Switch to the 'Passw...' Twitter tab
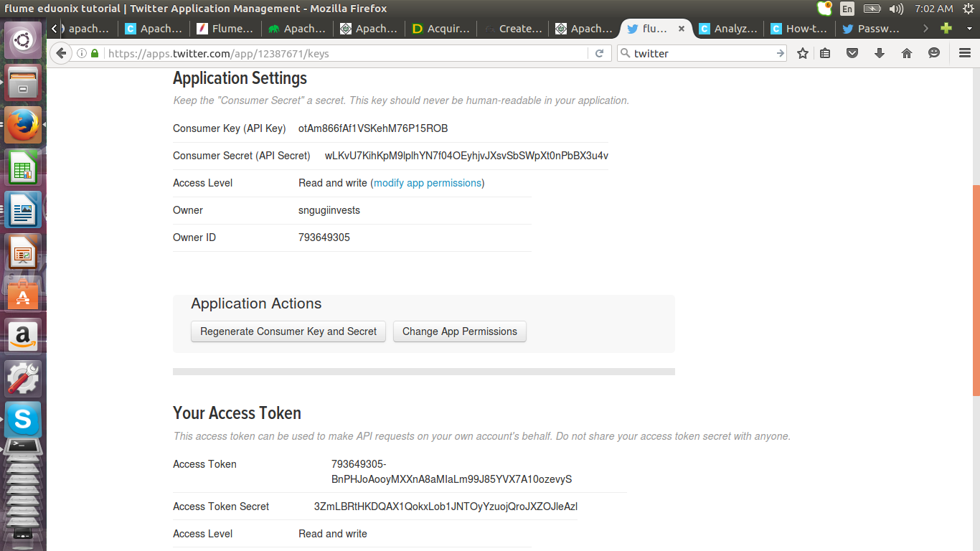The width and height of the screenshot is (980, 551). pos(872,29)
